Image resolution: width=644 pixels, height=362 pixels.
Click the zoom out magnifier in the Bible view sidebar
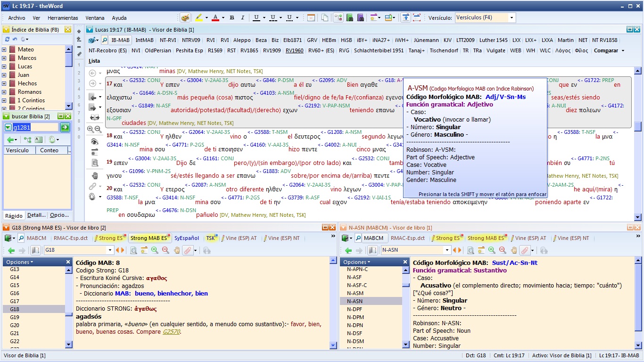tap(98, 129)
